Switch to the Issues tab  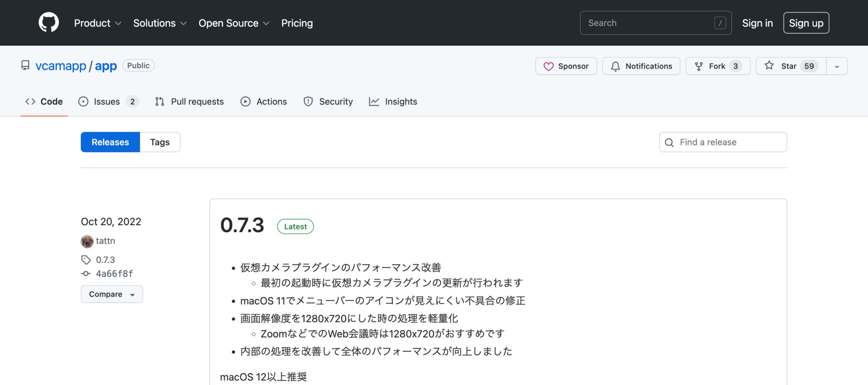(x=108, y=102)
